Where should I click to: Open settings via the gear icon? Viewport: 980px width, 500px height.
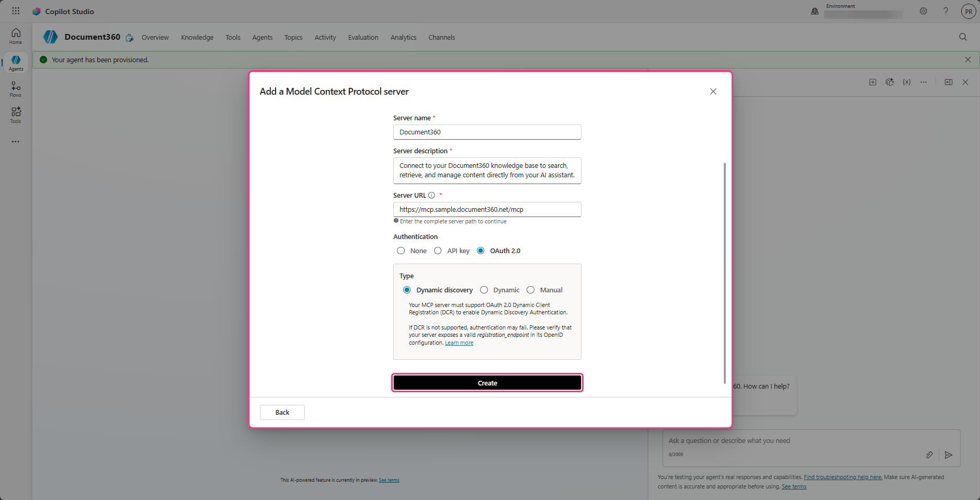click(923, 11)
